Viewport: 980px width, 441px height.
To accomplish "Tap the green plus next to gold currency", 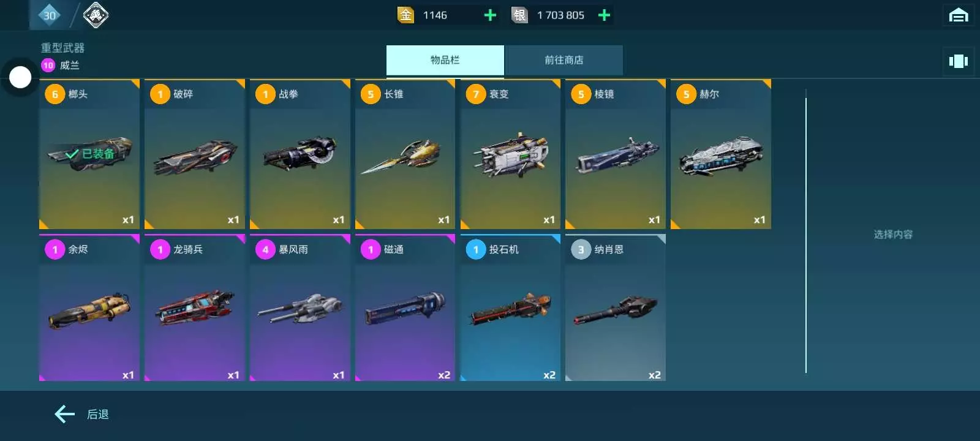I will point(490,15).
